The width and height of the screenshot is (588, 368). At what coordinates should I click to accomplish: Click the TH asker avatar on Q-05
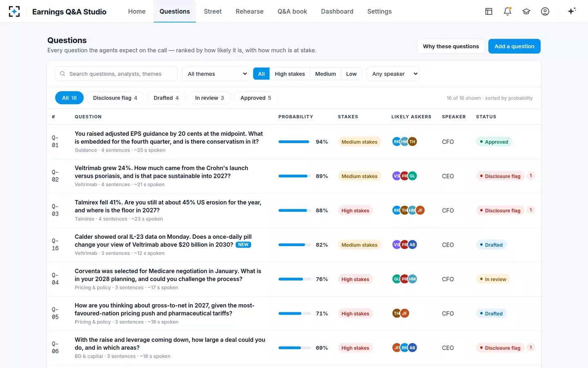396,314
